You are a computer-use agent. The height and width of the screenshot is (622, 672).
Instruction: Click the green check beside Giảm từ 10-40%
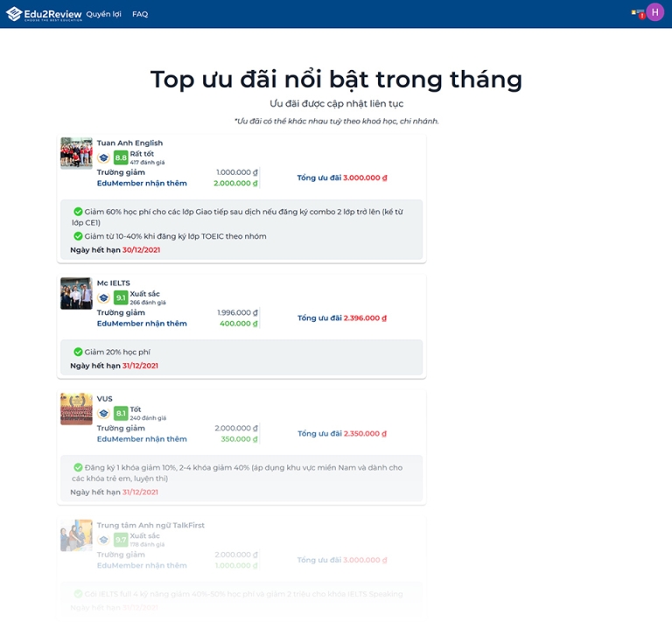(78, 236)
